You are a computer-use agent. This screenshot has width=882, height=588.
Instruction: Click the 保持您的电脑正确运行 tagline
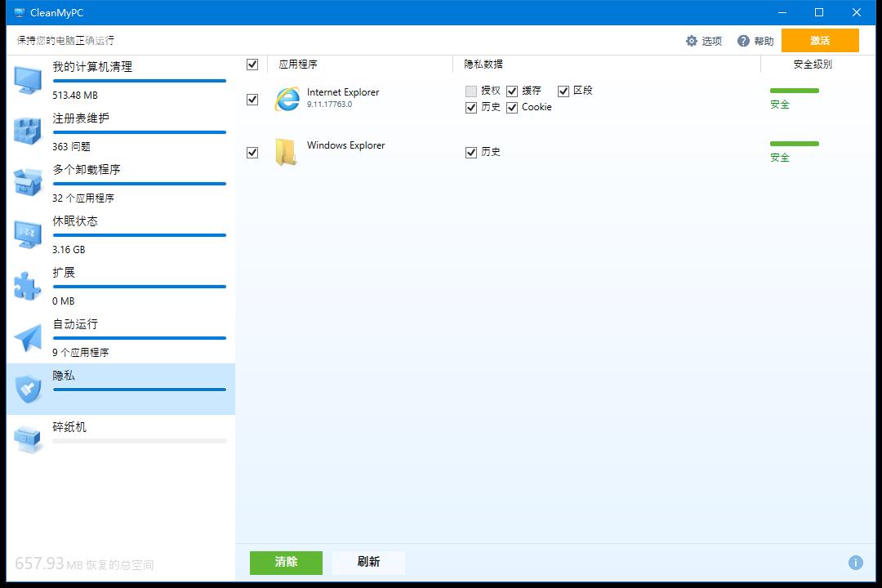[65, 41]
